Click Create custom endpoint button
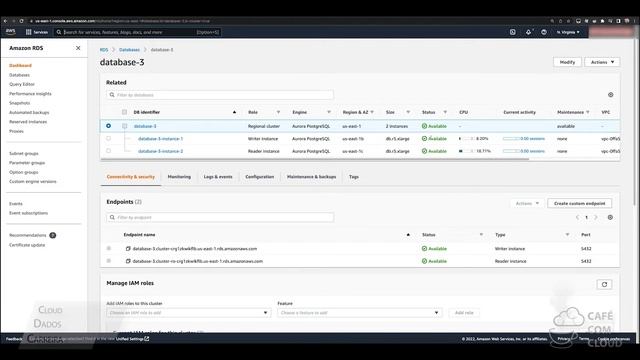 (580, 203)
